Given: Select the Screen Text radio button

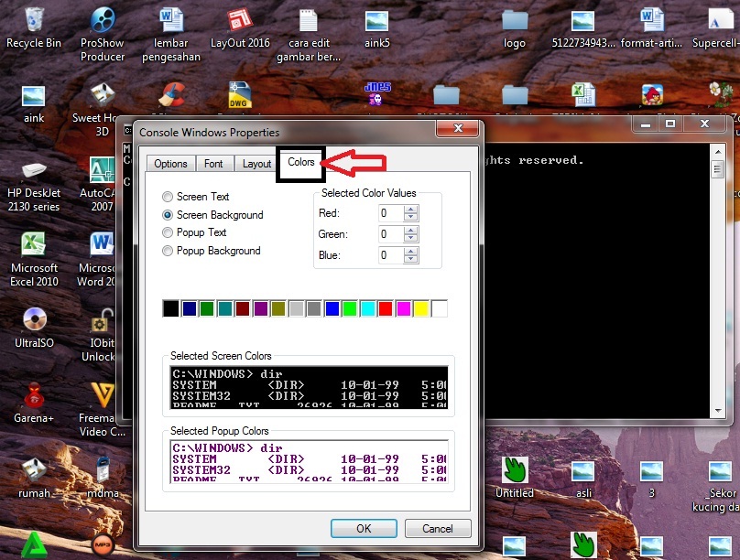Looking at the screenshot, I should pyautogui.click(x=168, y=197).
